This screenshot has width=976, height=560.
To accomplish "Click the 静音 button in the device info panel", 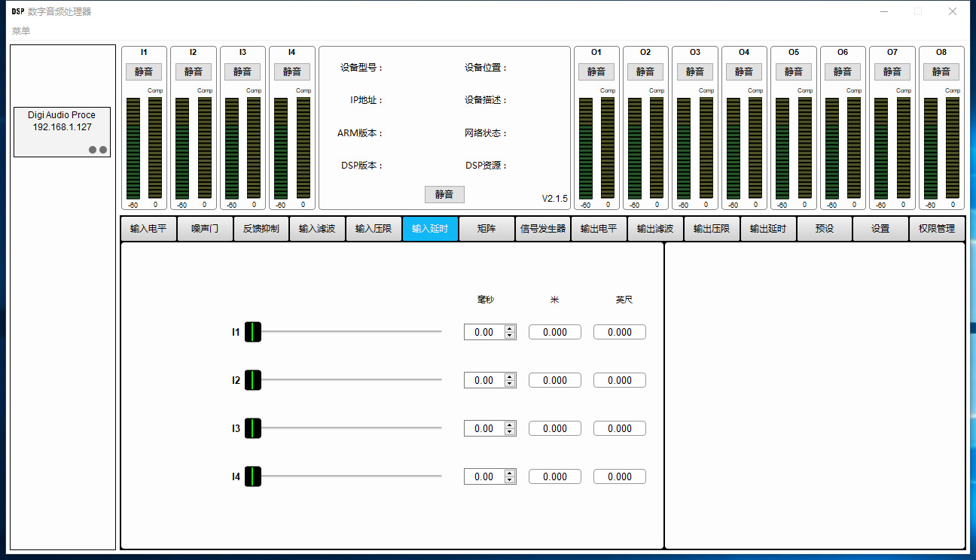I will pos(444,194).
